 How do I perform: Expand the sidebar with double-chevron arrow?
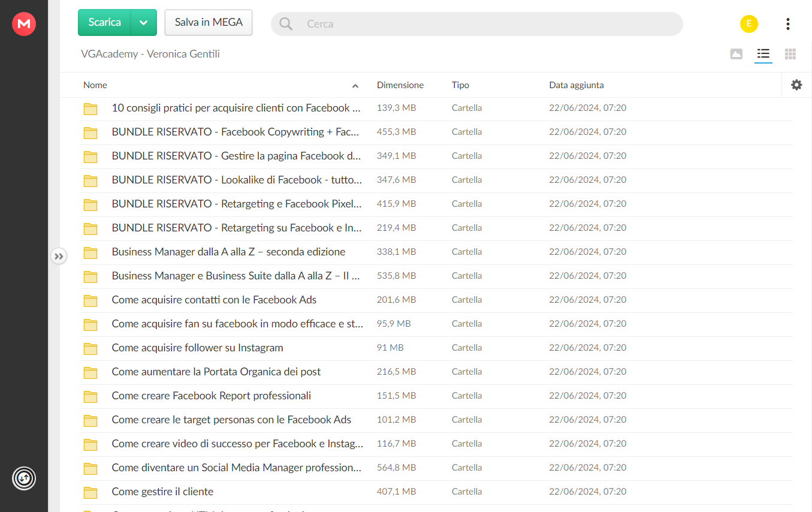[x=59, y=257]
